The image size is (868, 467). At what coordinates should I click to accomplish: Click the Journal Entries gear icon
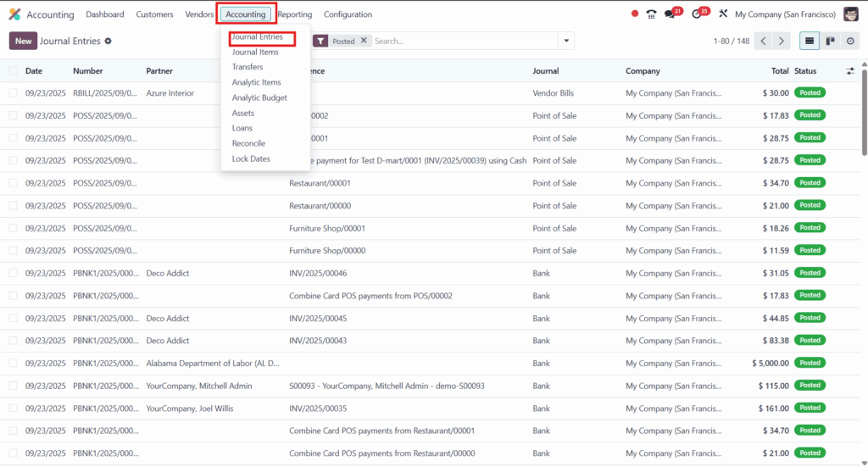[108, 42]
